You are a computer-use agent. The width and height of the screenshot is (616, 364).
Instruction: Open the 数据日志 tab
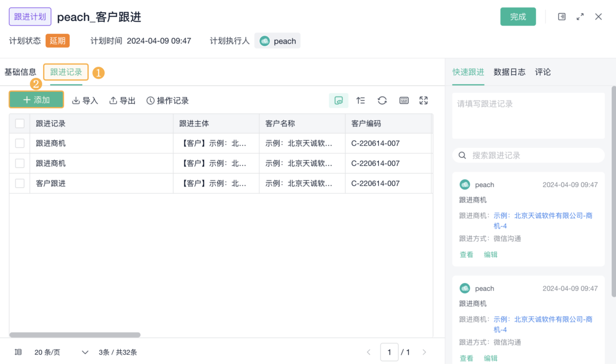pos(509,72)
